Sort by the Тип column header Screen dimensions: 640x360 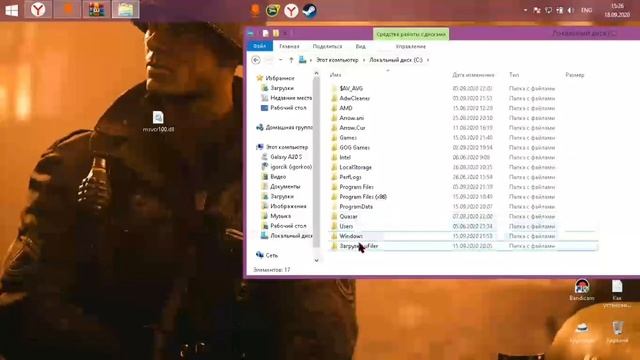pos(514,75)
